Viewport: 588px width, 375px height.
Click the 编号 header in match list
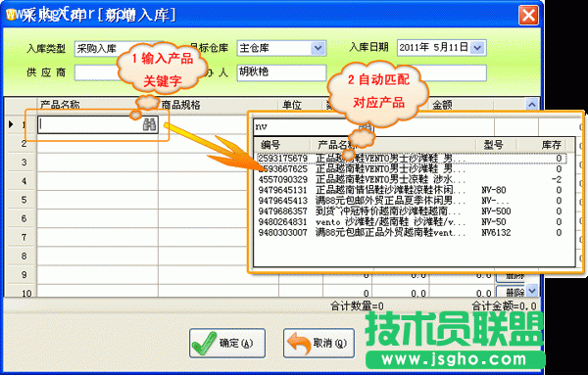pos(270,145)
